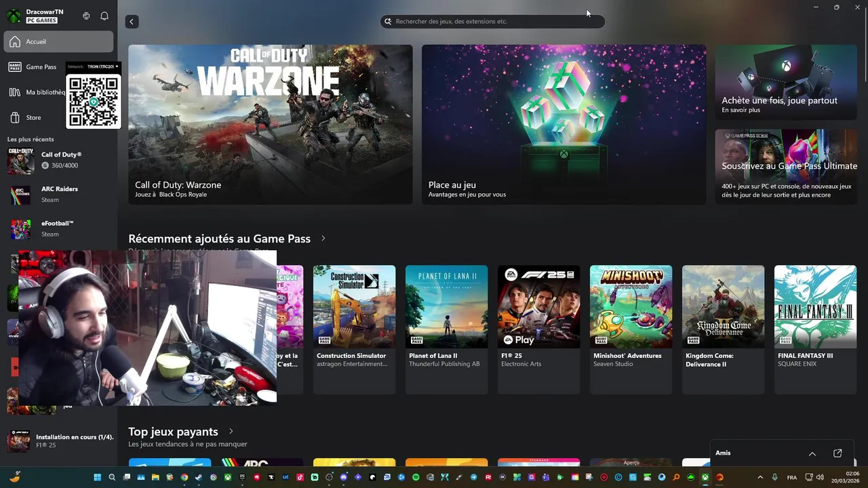868x488 pixels.
Task: Open Call of Duty in recent games
Action: pos(58,160)
